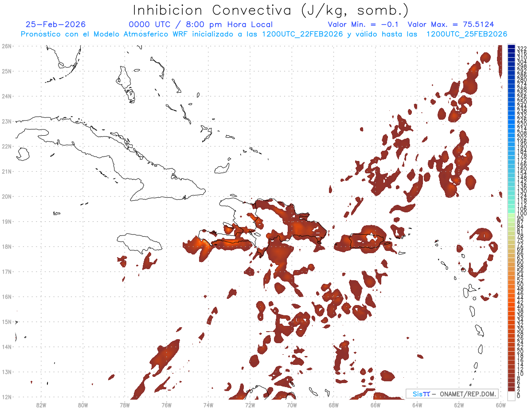Click the 22N latitude label
Screen dimensions: 532x411
(x=7, y=146)
